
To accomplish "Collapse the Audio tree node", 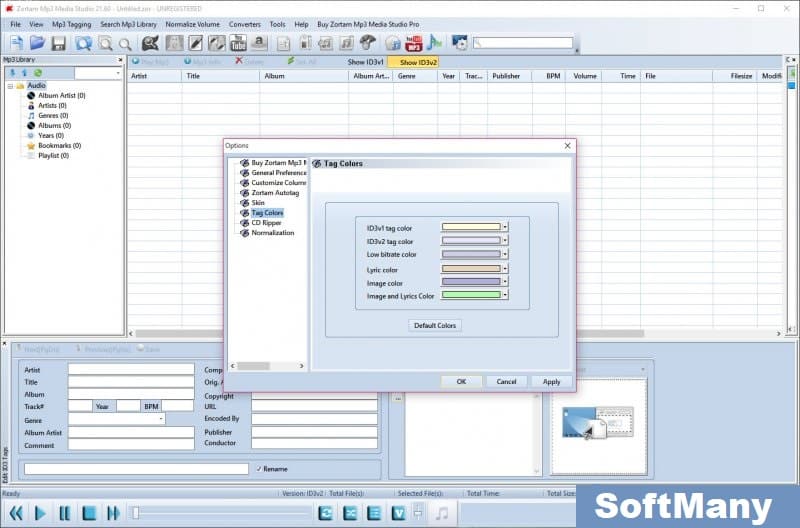I will coord(10,86).
